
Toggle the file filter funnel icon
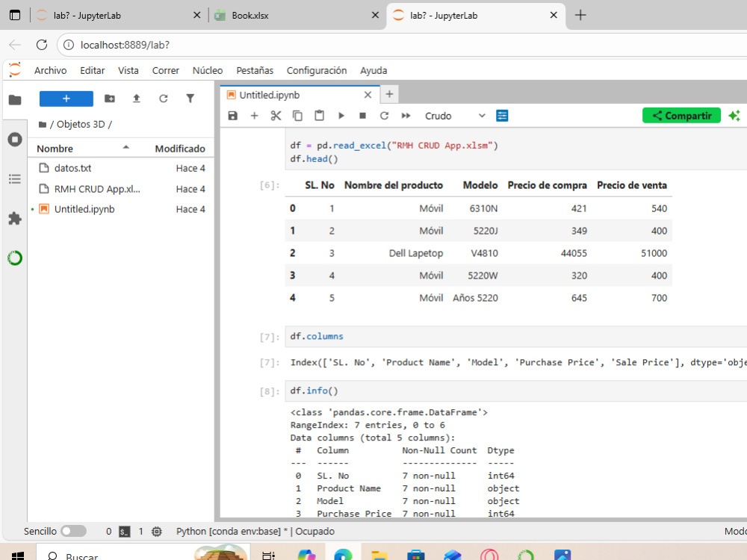pos(190,99)
